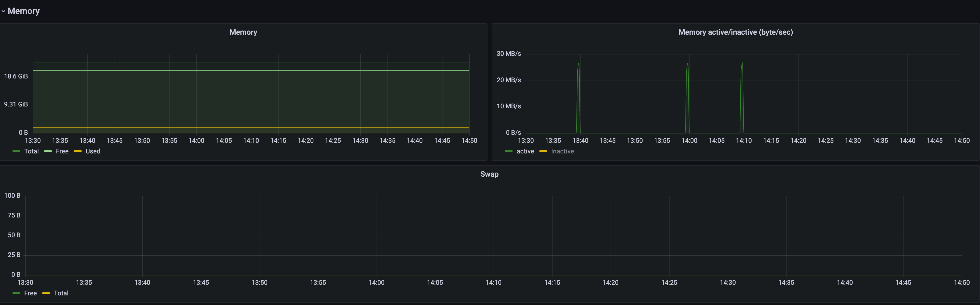Image resolution: width=980 pixels, height=305 pixels.
Task: Open color picker for Memory Free swatch
Action: click(48, 152)
